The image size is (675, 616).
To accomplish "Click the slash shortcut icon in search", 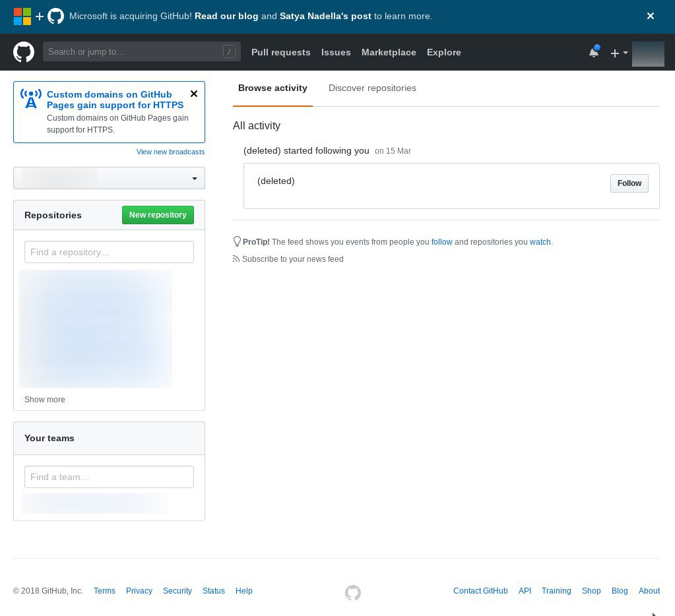I will point(229,52).
